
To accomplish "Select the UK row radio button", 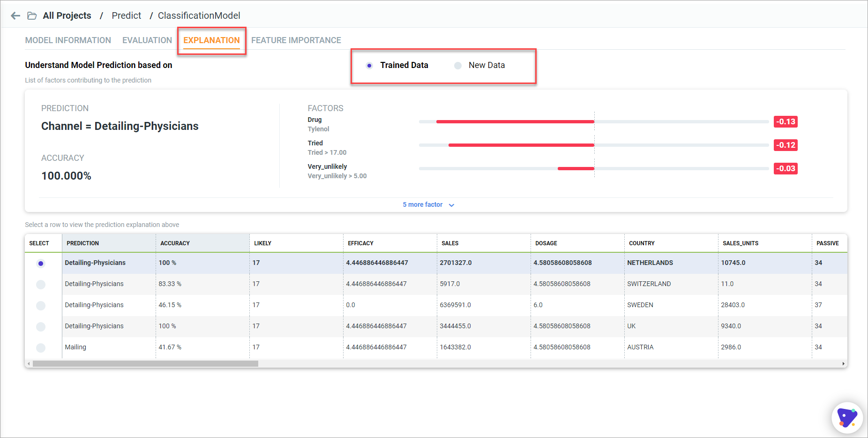I will click(x=41, y=327).
